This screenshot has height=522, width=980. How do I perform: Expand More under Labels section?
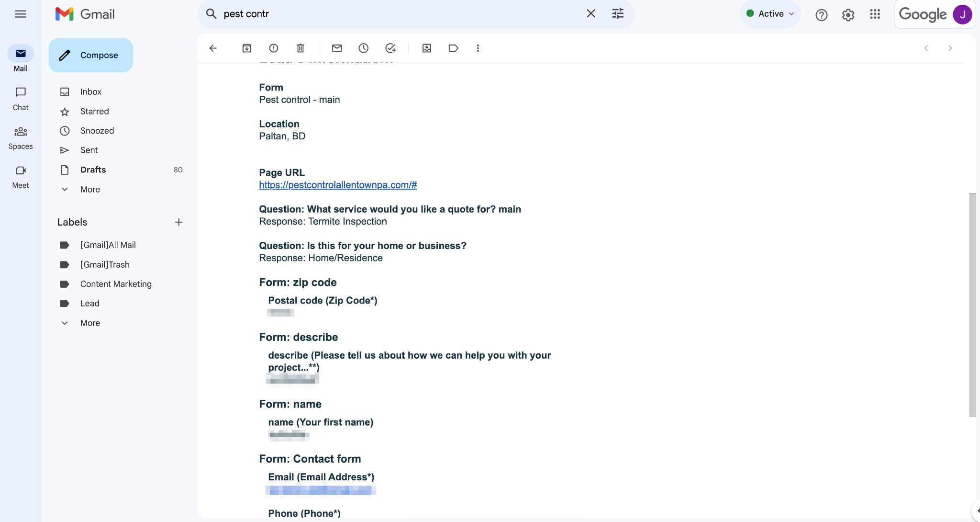click(90, 323)
